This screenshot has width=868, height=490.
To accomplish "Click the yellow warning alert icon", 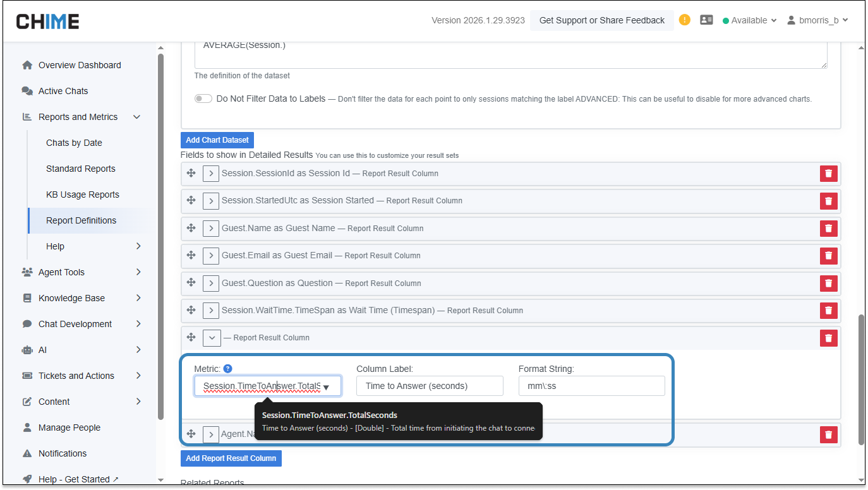I will click(x=685, y=20).
